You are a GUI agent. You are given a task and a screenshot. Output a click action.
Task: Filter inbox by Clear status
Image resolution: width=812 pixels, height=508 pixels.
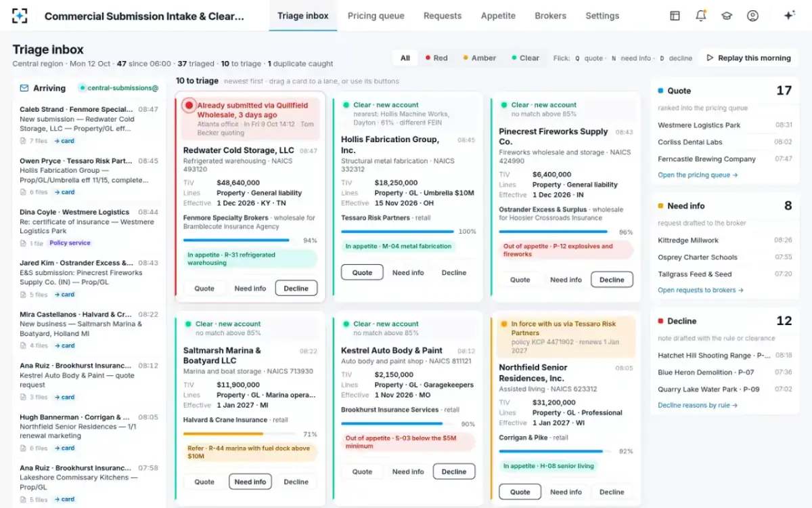pos(526,58)
